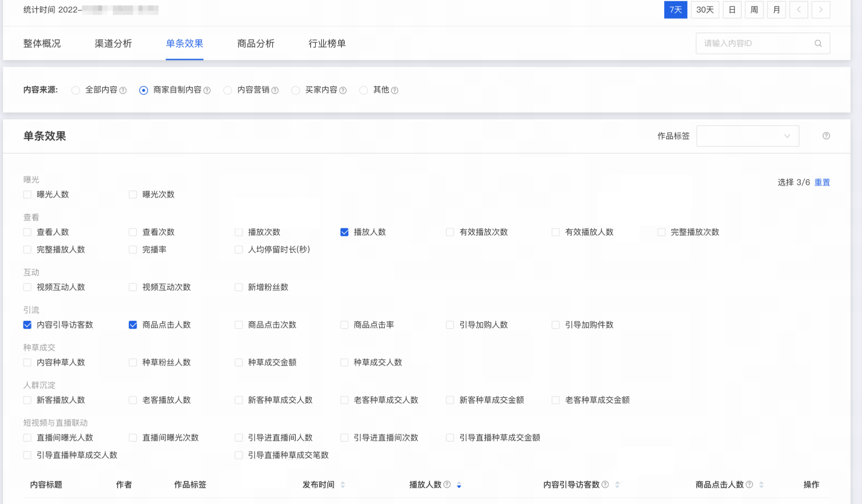The width and height of the screenshot is (862, 504).
Task: Click 重置 link to reset selections
Action: [x=822, y=183]
